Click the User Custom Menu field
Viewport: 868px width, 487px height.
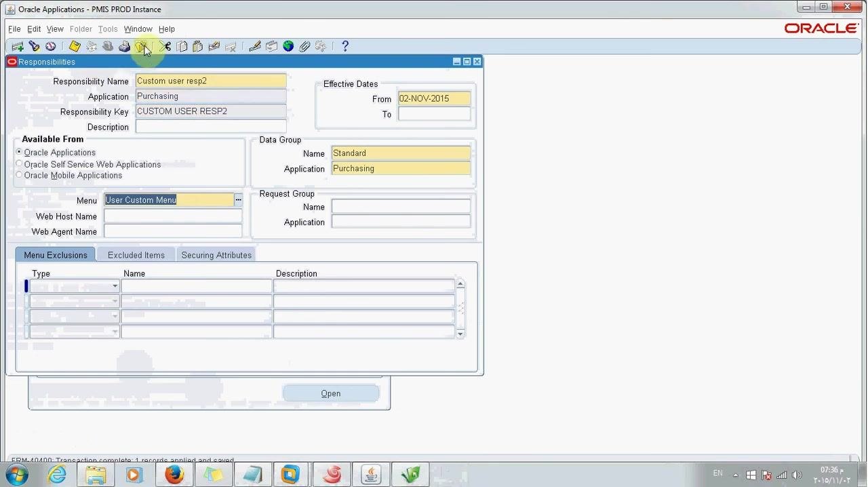pos(169,199)
